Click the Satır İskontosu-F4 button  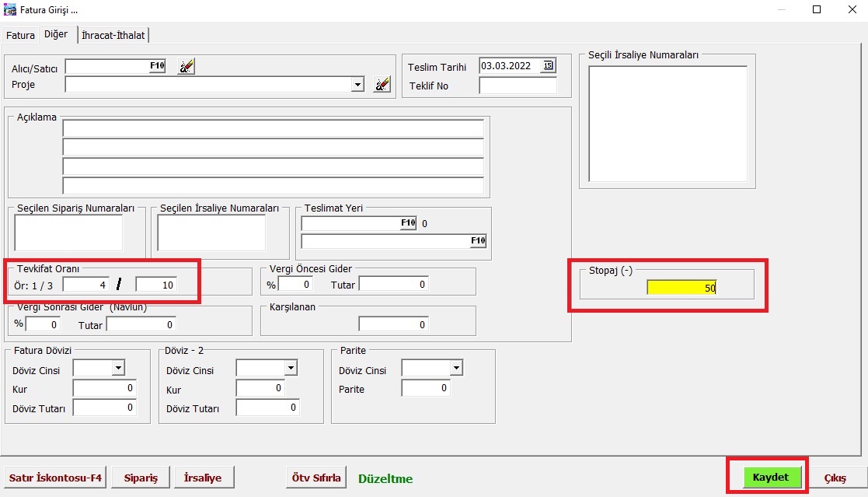(55, 478)
